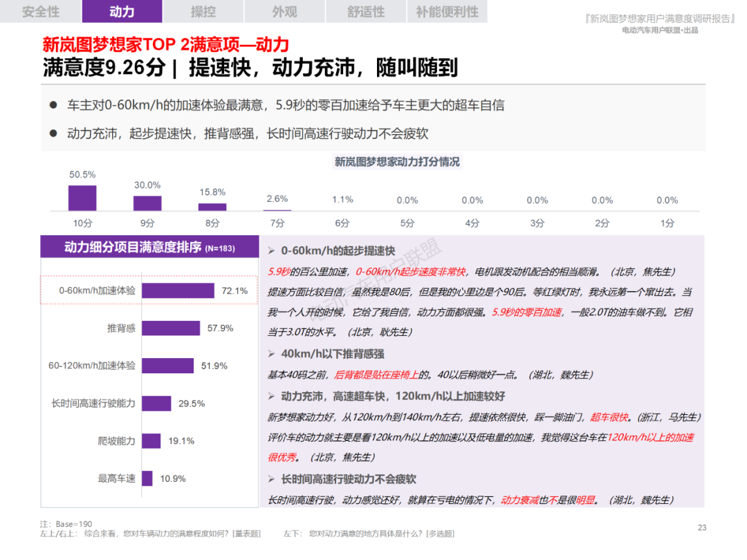The height and width of the screenshot is (560, 747).
Task: Select the 30.0% bar for 9分
Action: pos(147,203)
